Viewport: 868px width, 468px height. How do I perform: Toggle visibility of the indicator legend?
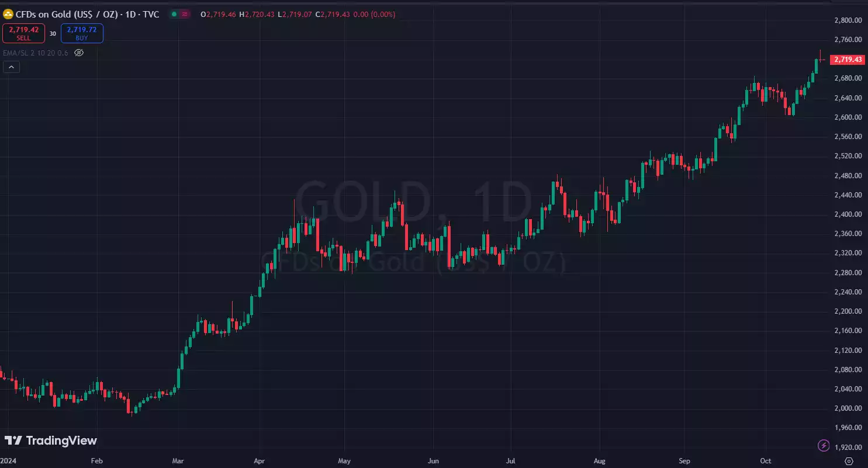pyautogui.click(x=79, y=53)
